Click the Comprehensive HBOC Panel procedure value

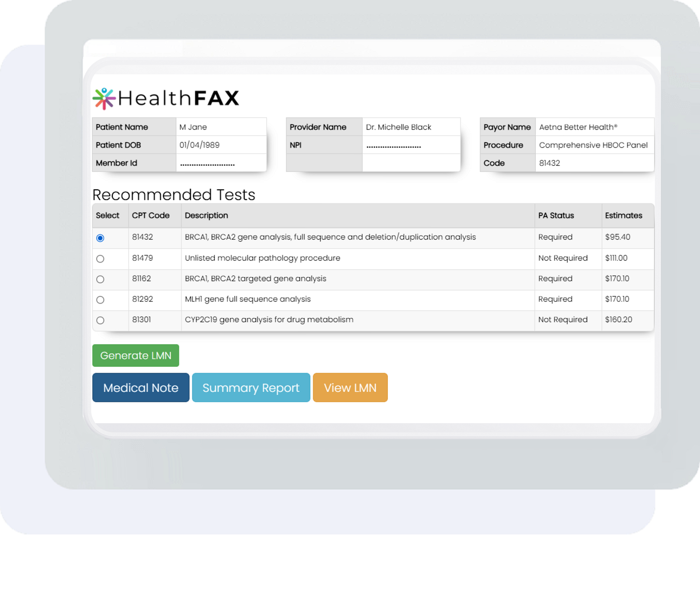coord(593,145)
